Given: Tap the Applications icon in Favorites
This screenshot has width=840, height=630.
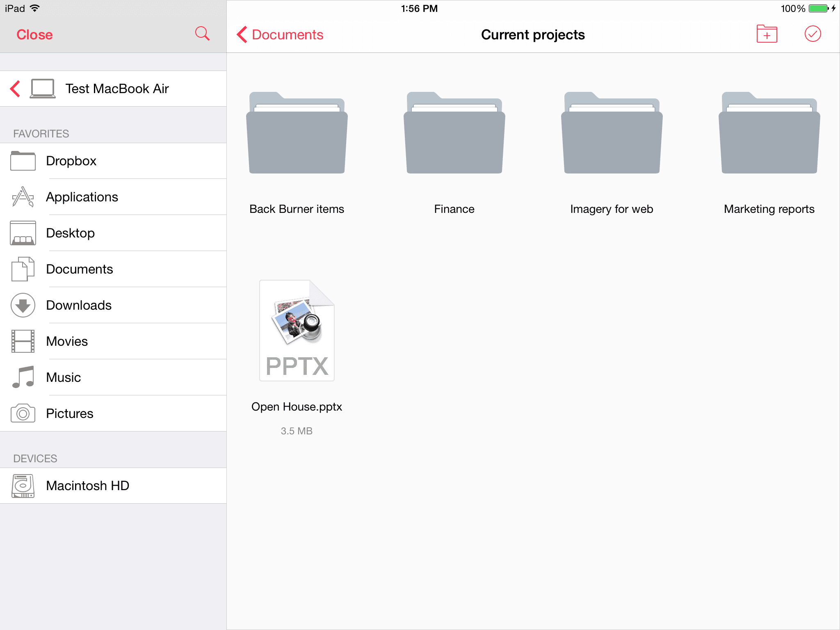Looking at the screenshot, I should [23, 197].
